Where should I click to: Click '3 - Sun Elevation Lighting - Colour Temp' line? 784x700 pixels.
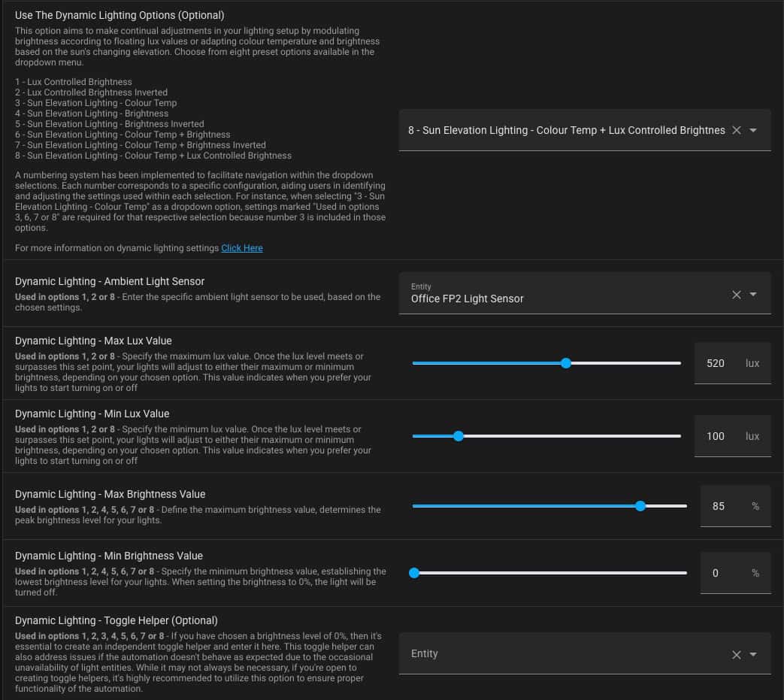click(96, 103)
